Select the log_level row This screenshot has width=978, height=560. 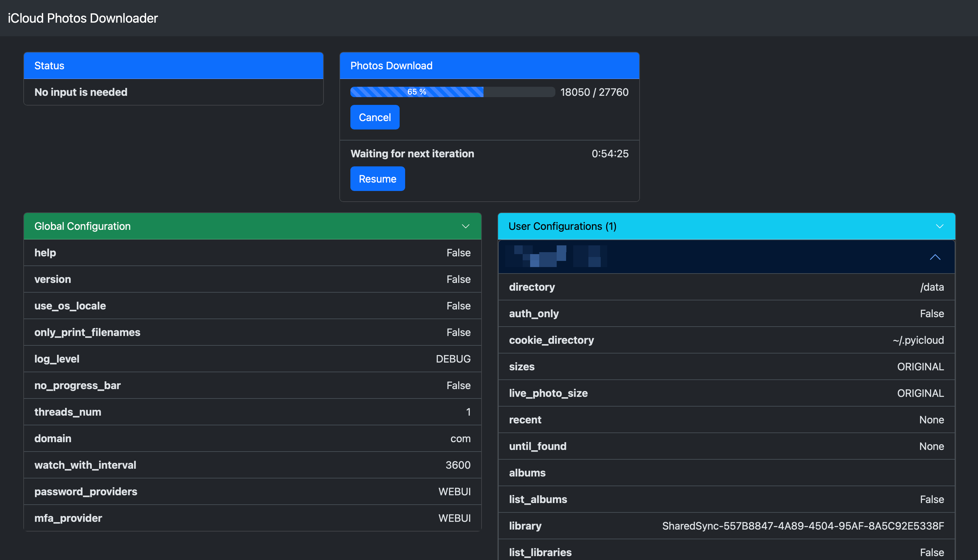(x=252, y=359)
